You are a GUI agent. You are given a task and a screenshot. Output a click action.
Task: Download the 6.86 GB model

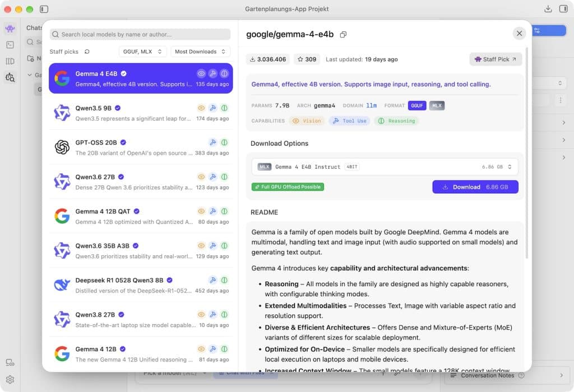pos(475,187)
